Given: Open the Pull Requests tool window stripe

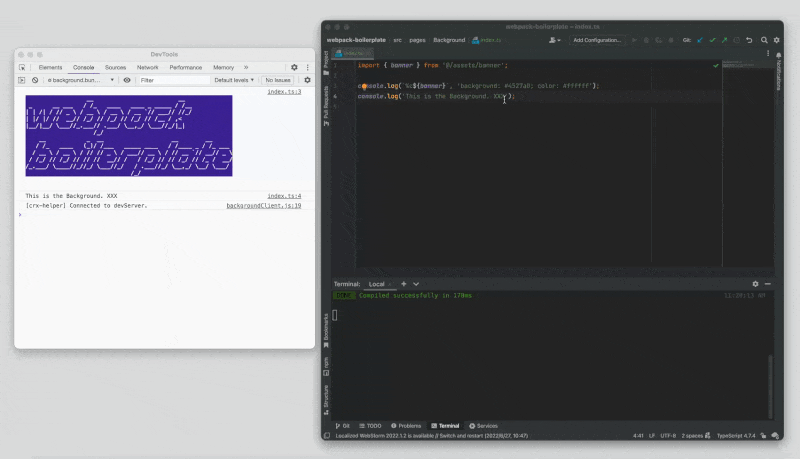Looking at the screenshot, I should point(326,106).
